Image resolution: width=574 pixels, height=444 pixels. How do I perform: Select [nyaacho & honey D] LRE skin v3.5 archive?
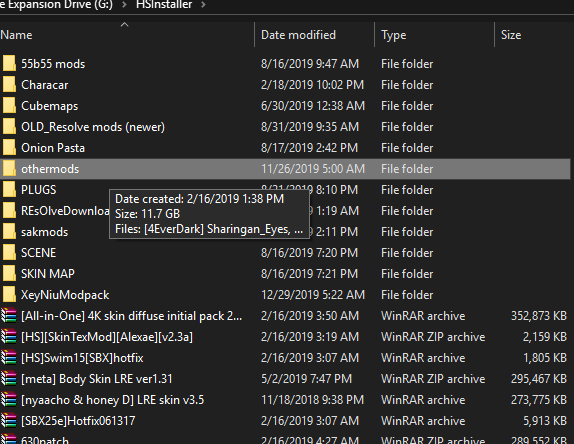[x=112, y=400]
